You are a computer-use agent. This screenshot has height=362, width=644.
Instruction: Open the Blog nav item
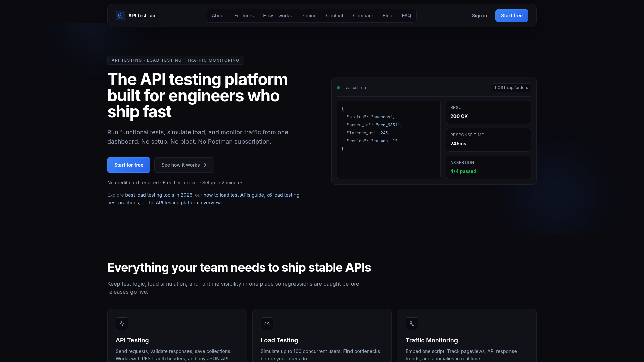pos(387,16)
